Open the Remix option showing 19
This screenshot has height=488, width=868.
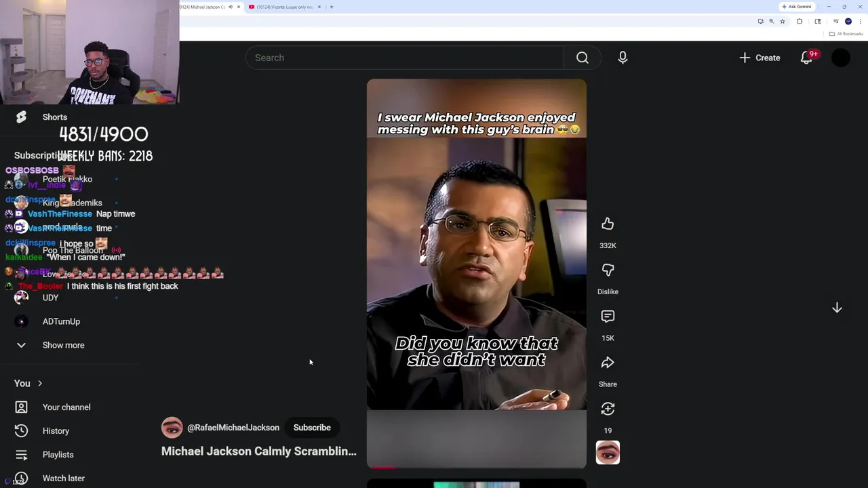point(608,409)
